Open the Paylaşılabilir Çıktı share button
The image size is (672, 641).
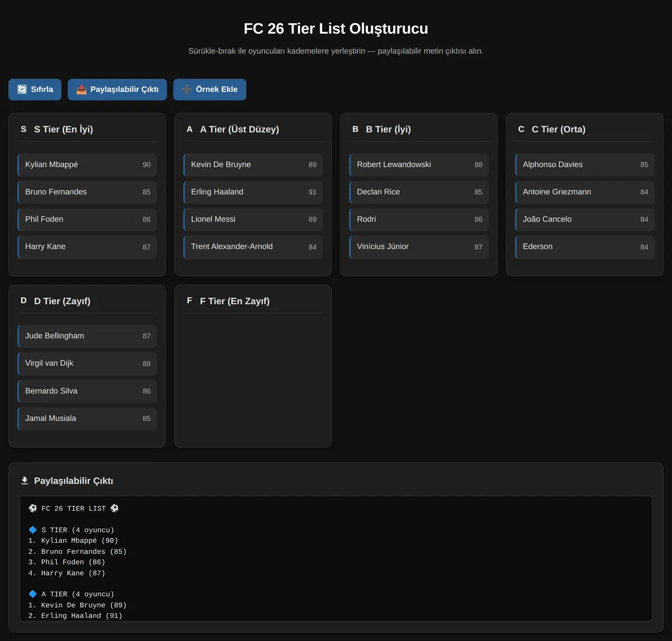(x=117, y=90)
